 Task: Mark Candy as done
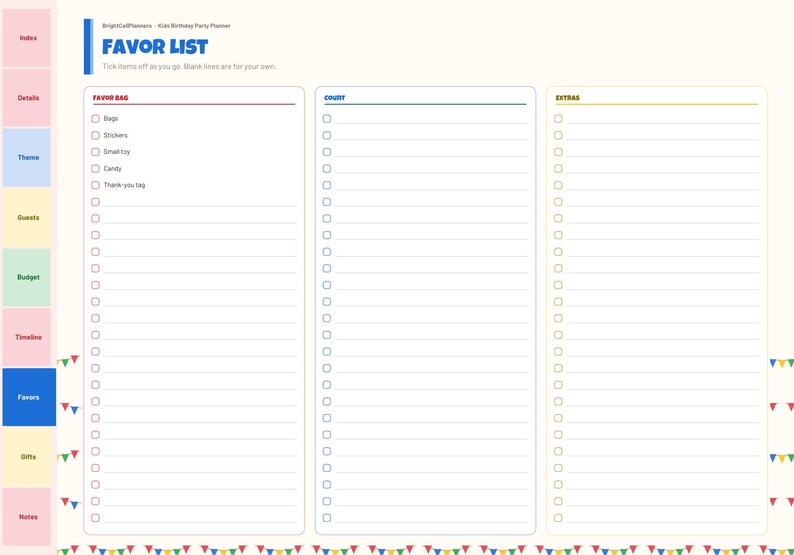(95, 169)
